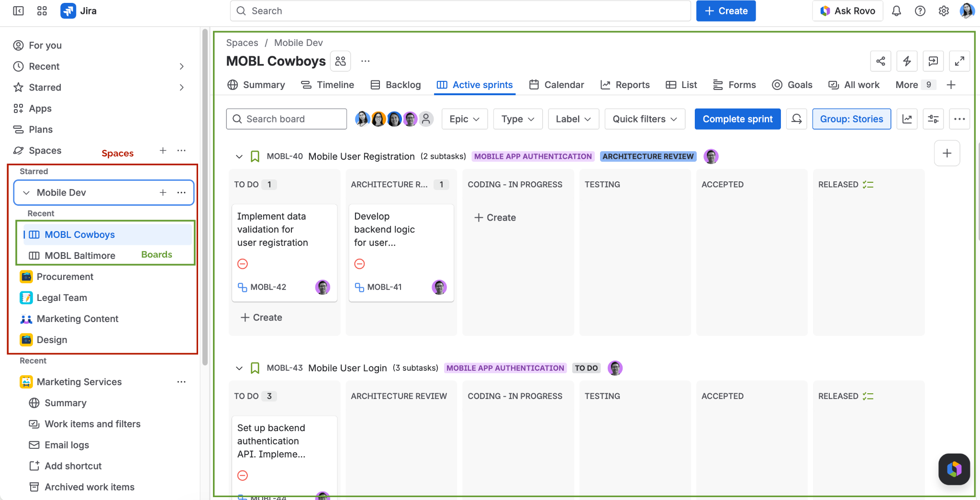Open view settings sliders icon
This screenshot has height=500, width=980.
pyautogui.click(x=933, y=119)
